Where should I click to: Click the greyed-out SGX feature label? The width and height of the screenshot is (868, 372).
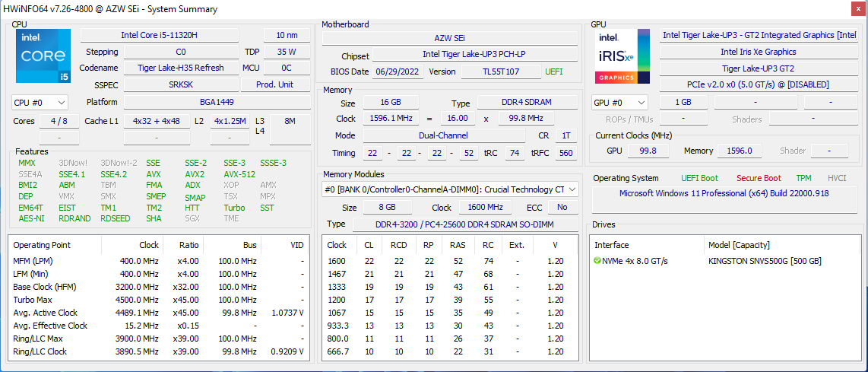coord(192,218)
